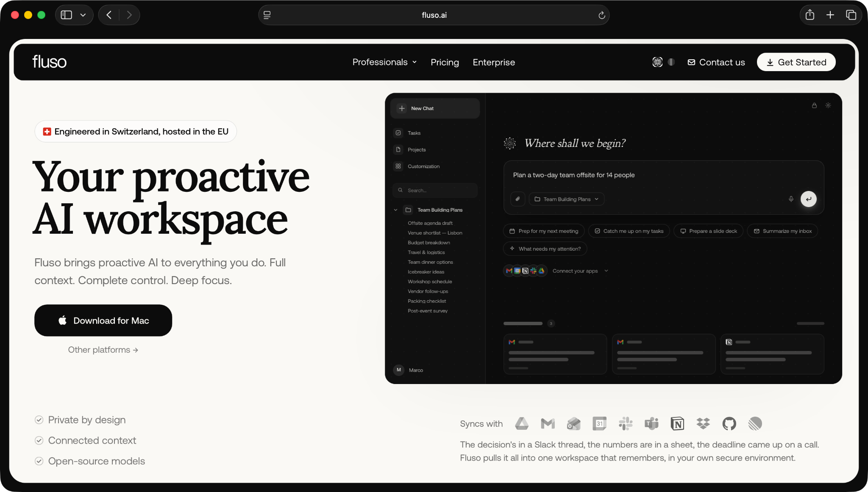Click the New Chat plus icon
The image size is (868, 492).
[402, 108]
